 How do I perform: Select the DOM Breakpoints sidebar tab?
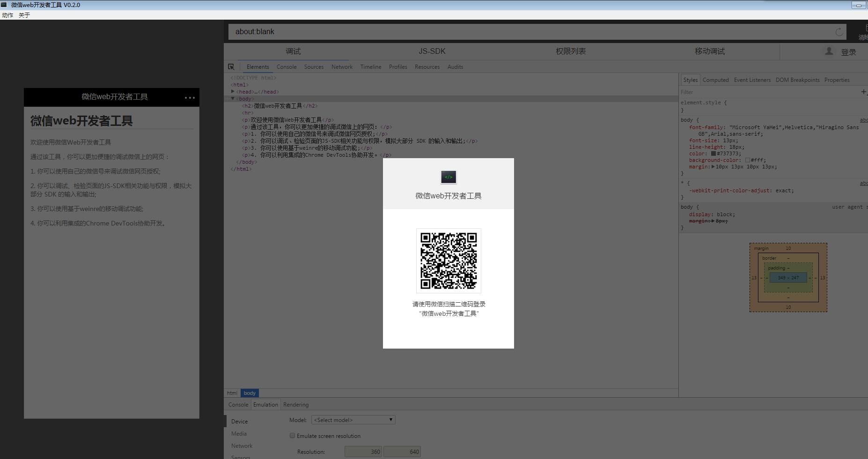click(x=797, y=80)
